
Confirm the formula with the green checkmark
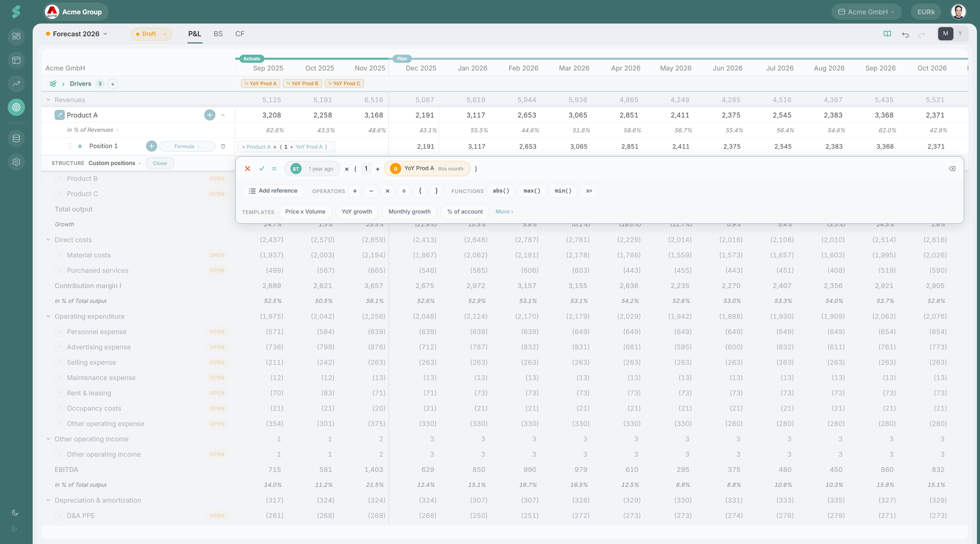[x=262, y=169]
